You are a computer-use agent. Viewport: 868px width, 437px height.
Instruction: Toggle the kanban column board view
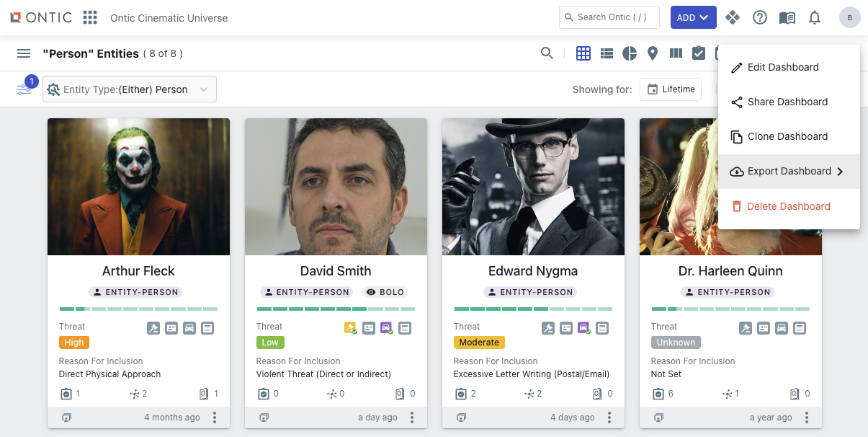point(676,53)
